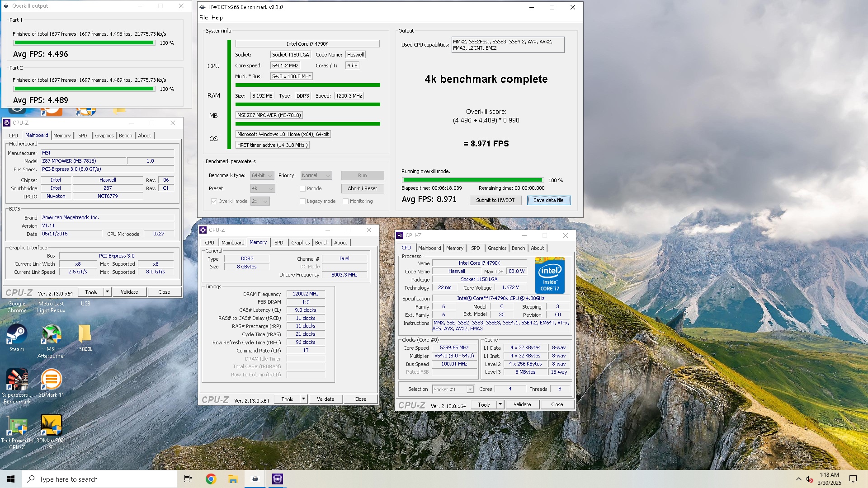Toggle the Pmode checkbox

(x=302, y=189)
